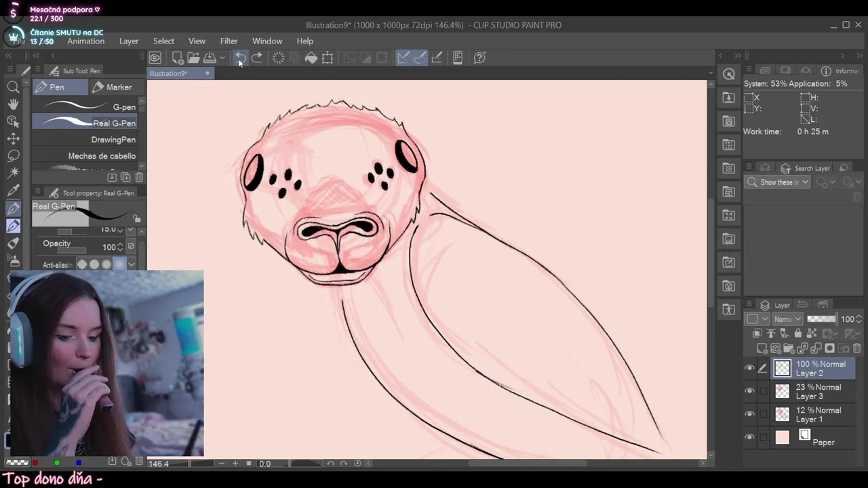Open Information panel hamburger menu

(x=749, y=70)
